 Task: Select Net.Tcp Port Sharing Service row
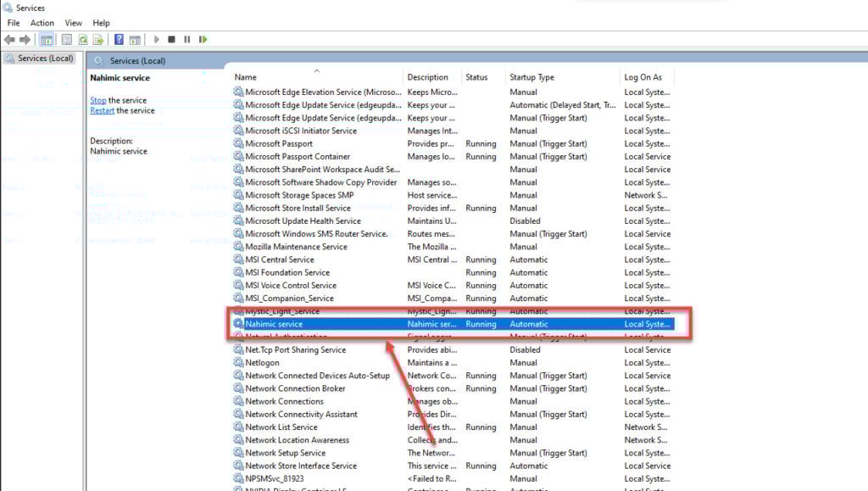(453, 350)
